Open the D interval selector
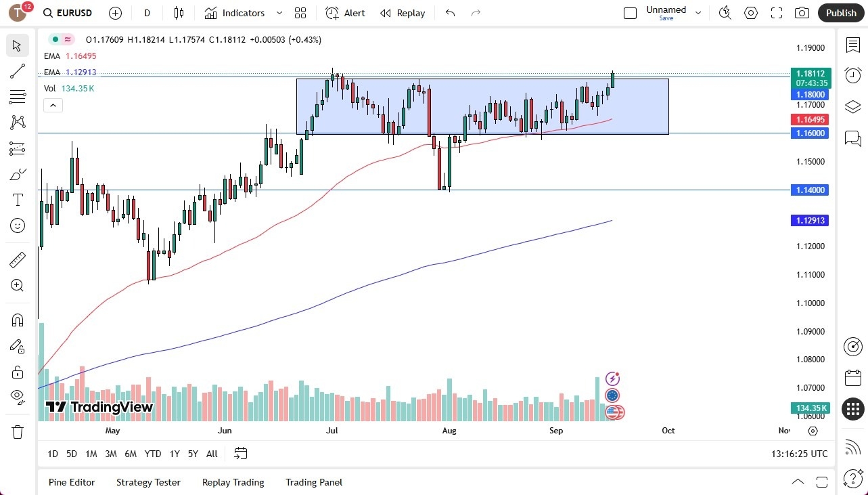This screenshot has width=868, height=495. point(146,13)
